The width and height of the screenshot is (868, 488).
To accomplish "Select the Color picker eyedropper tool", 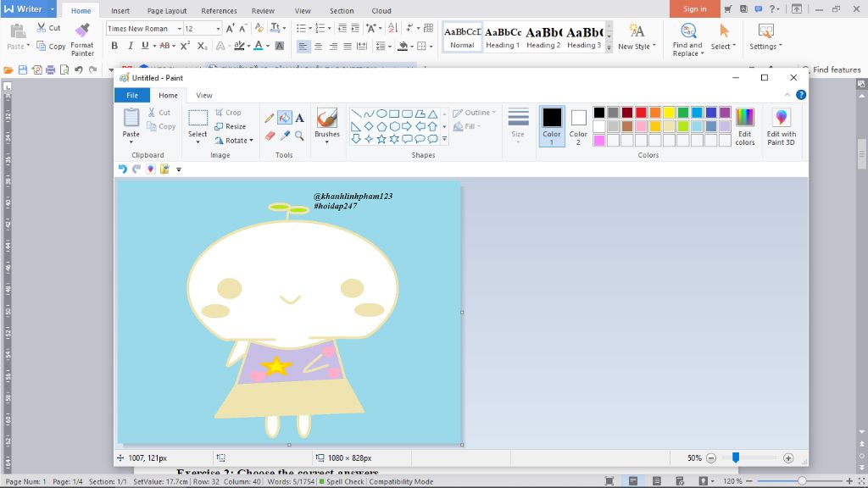I will point(285,136).
